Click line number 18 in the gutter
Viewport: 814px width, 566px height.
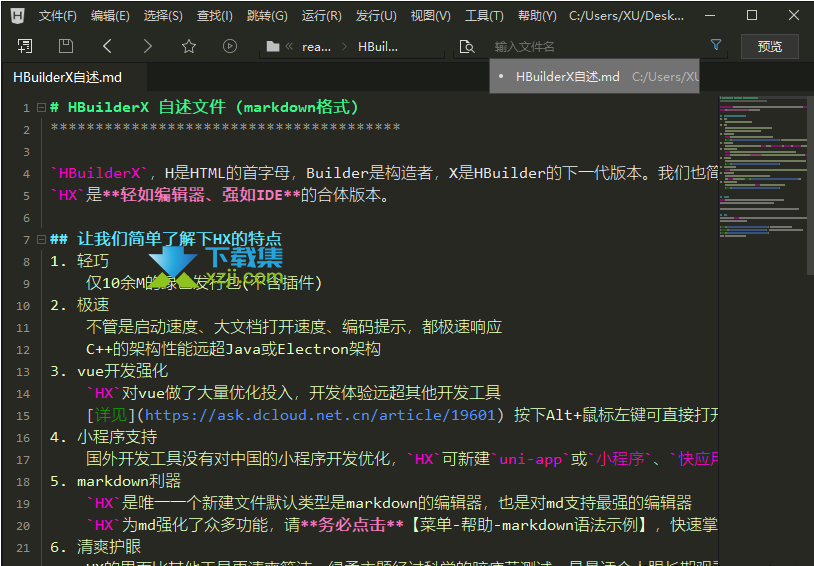click(x=23, y=481)
